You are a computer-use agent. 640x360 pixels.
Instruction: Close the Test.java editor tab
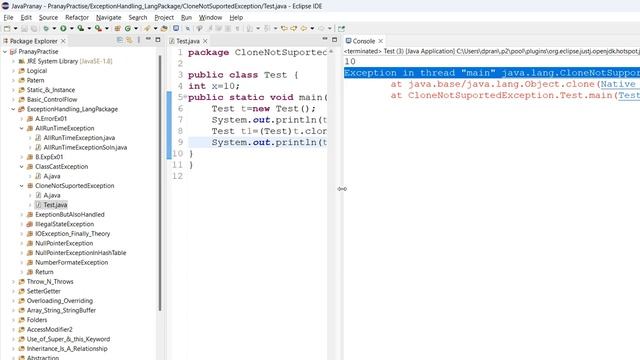click(205, 41)
